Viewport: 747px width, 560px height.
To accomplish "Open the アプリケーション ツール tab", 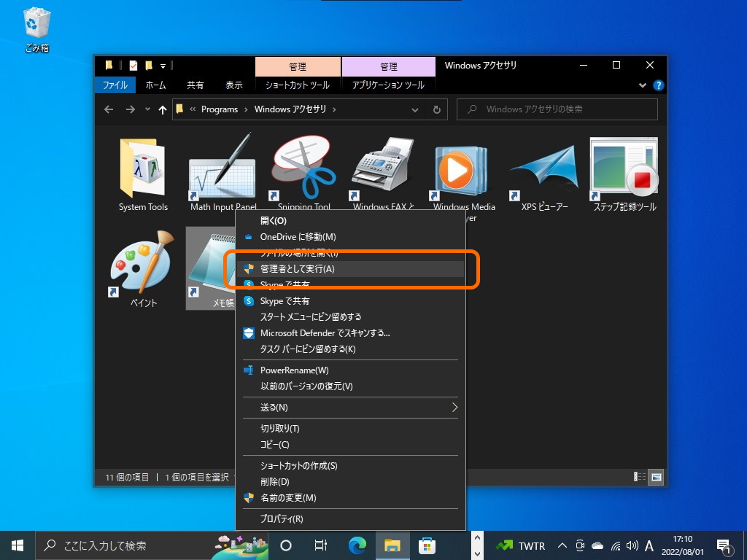I will pos(388,85).
